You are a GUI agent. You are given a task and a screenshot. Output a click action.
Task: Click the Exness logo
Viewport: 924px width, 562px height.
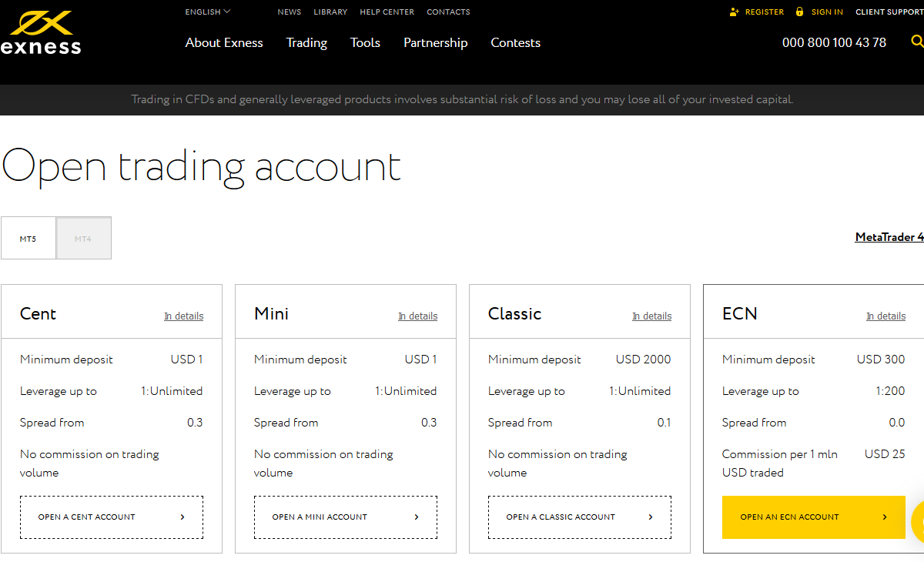(42, 32)
